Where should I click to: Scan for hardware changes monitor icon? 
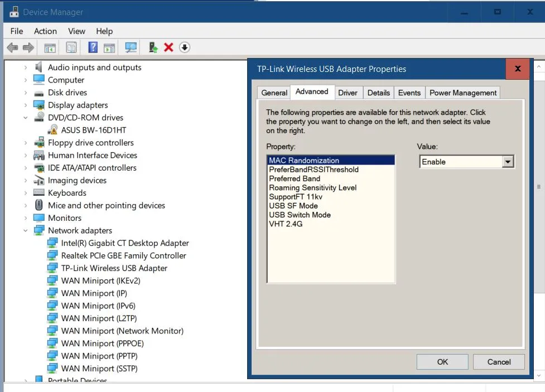coord(131,47)
